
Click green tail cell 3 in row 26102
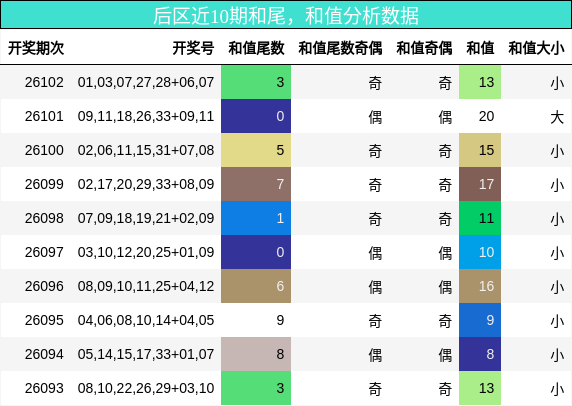coord(256,82)
